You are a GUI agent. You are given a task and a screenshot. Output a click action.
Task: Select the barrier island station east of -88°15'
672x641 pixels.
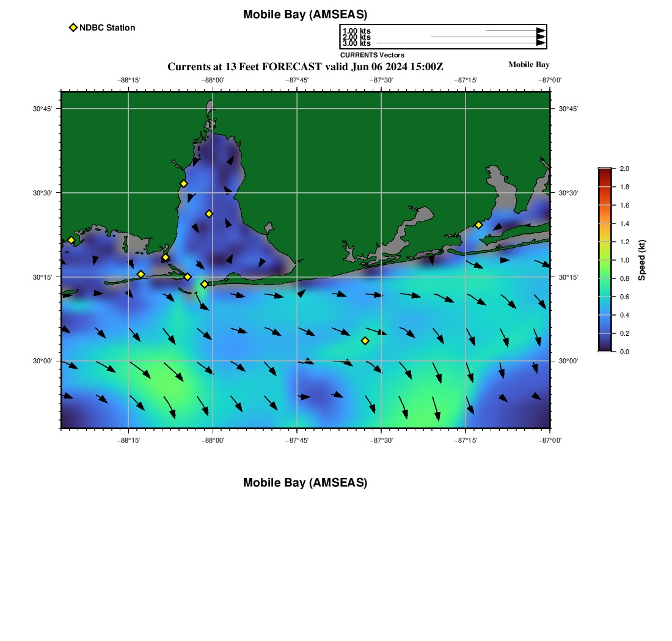coord(141,274)
